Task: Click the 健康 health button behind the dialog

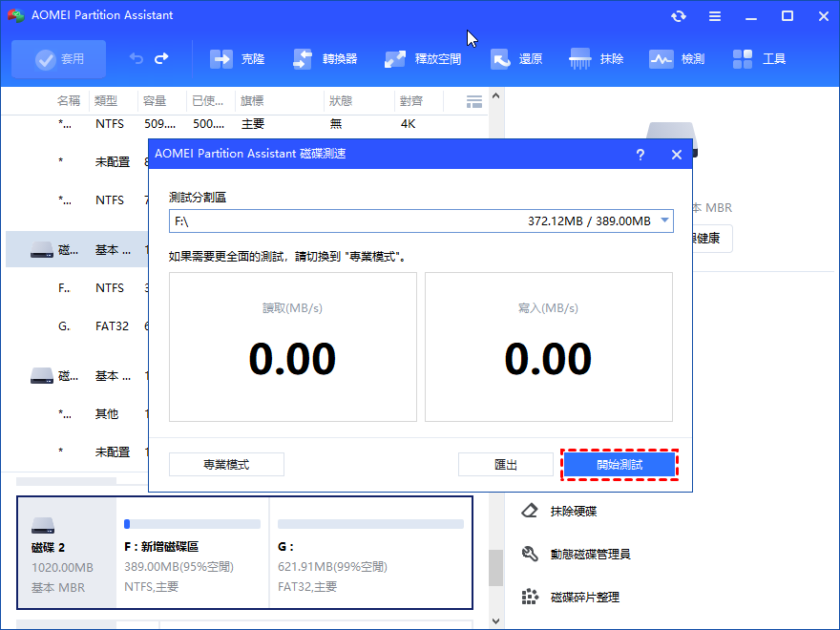Action: (x=712, y=239)
